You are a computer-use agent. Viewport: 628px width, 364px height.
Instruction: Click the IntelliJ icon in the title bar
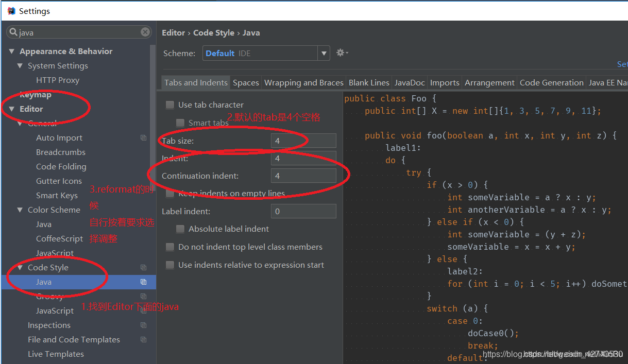coord(11,11)
